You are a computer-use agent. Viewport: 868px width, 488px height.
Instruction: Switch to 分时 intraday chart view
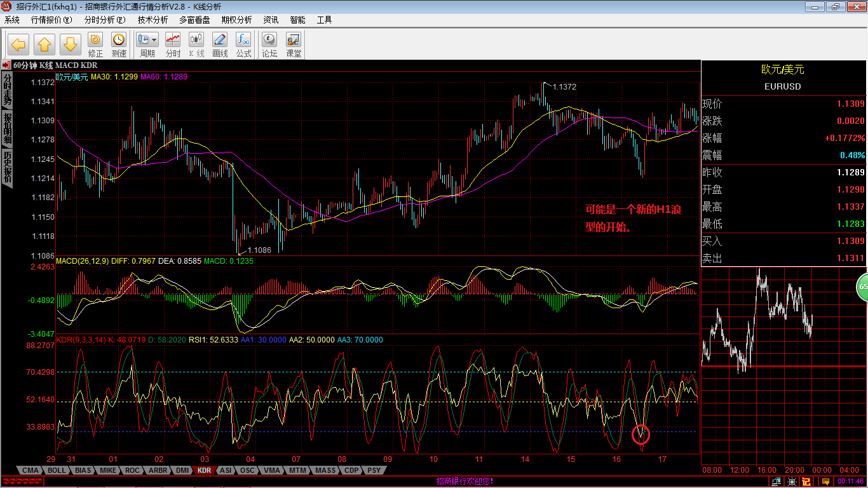pyautogui.click(x=173, y=45)
